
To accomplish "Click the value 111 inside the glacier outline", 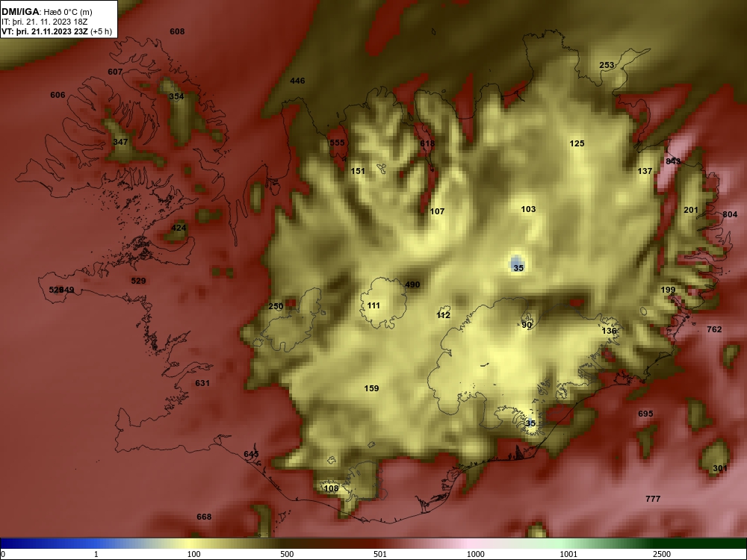I will point(373,305).
